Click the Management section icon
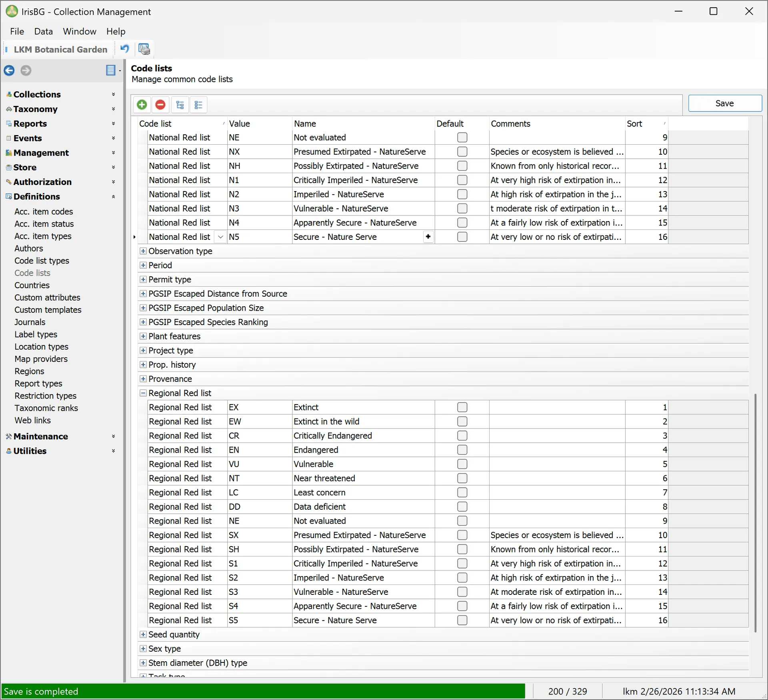This screenshot has width=768, height=700. [x=9, y=153]
